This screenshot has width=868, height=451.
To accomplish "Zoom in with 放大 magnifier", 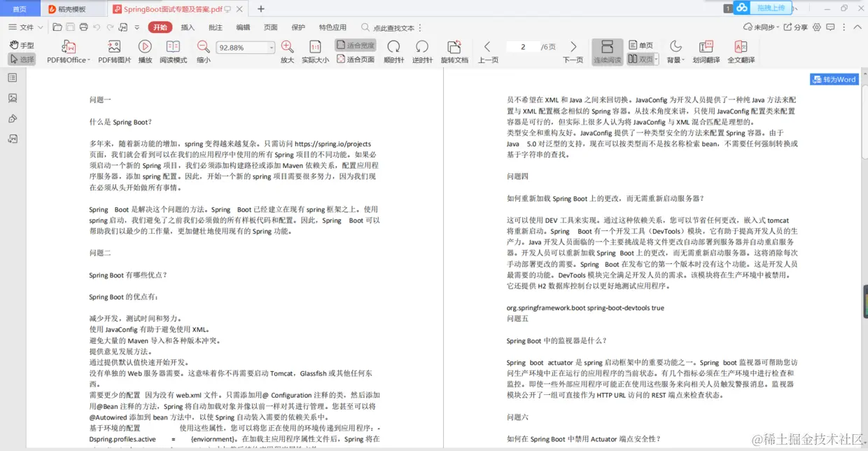I will point(287,52).
